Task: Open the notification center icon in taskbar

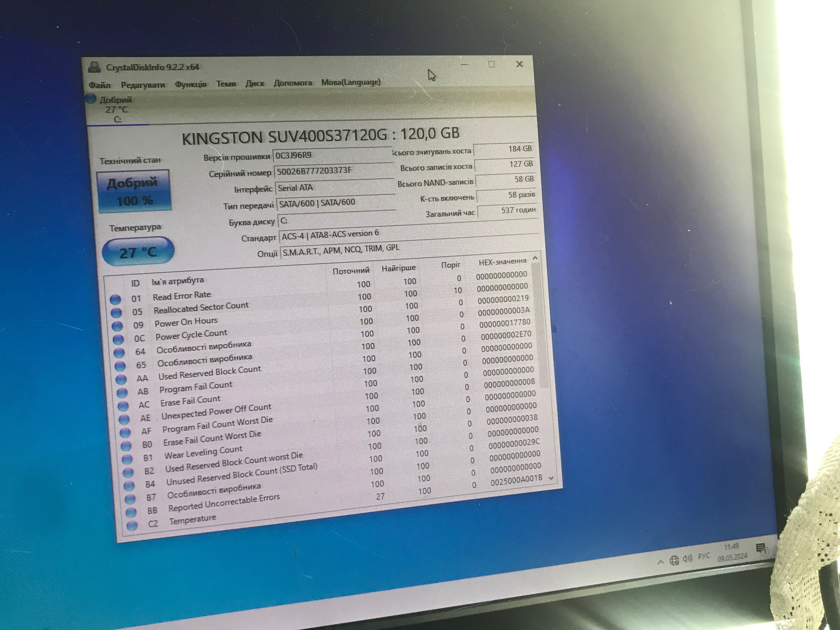Action: [x=761, y=549]
